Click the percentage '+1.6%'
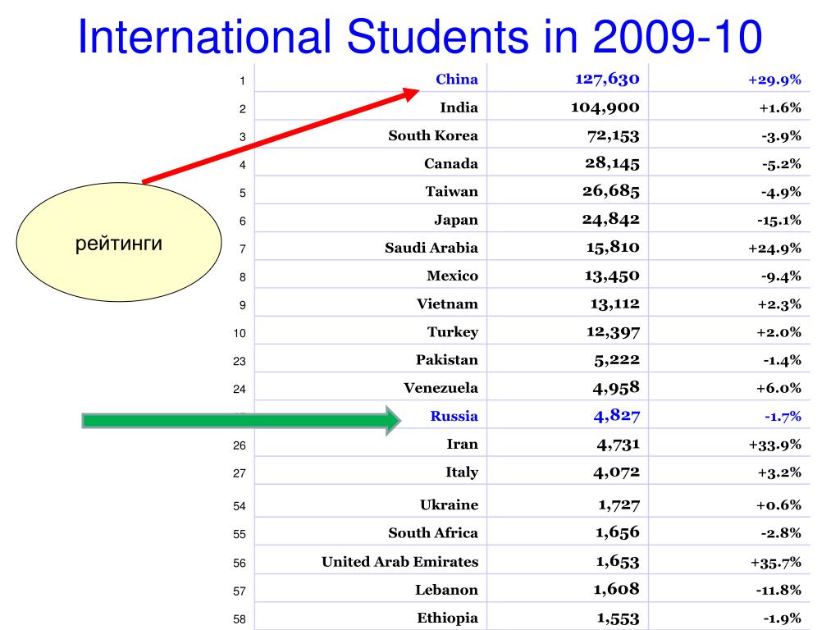Image resolution: width=840 pixels, height=630 pixels. (x=780, y=108)
